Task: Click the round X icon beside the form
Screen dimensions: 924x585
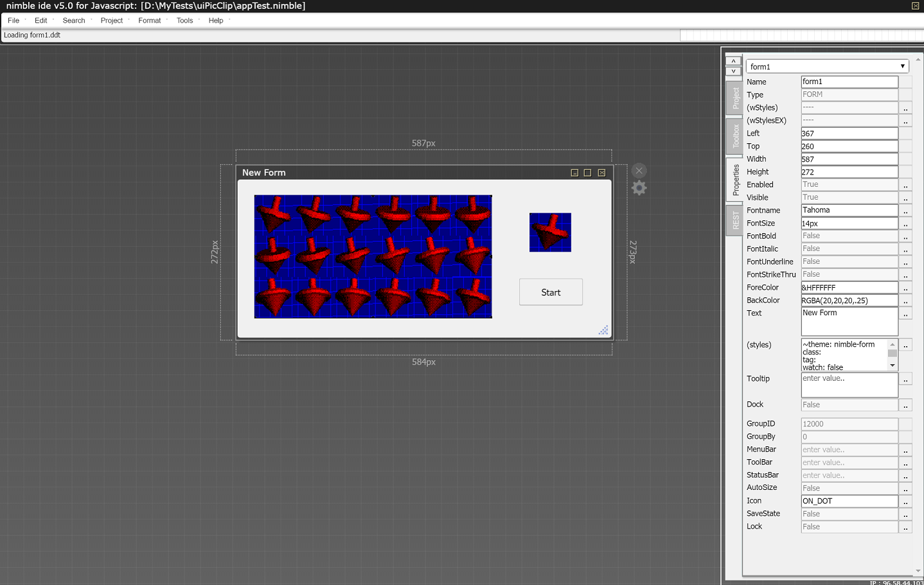Action: coord(639,170)
